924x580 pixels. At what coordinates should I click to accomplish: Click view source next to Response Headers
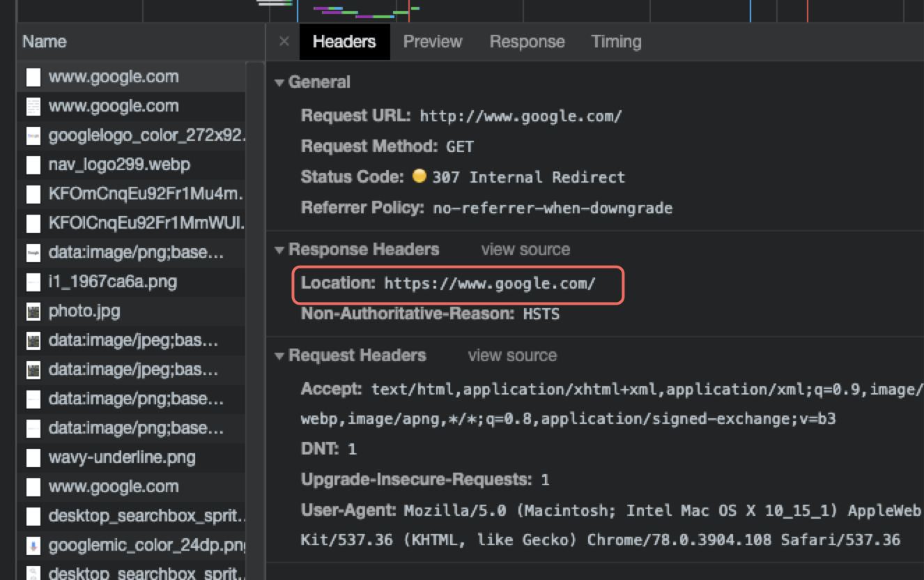[x=525, y=249]
